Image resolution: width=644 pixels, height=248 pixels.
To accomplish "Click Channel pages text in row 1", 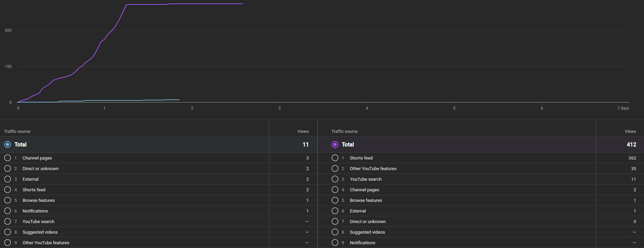I will click(x=37, y=158).
